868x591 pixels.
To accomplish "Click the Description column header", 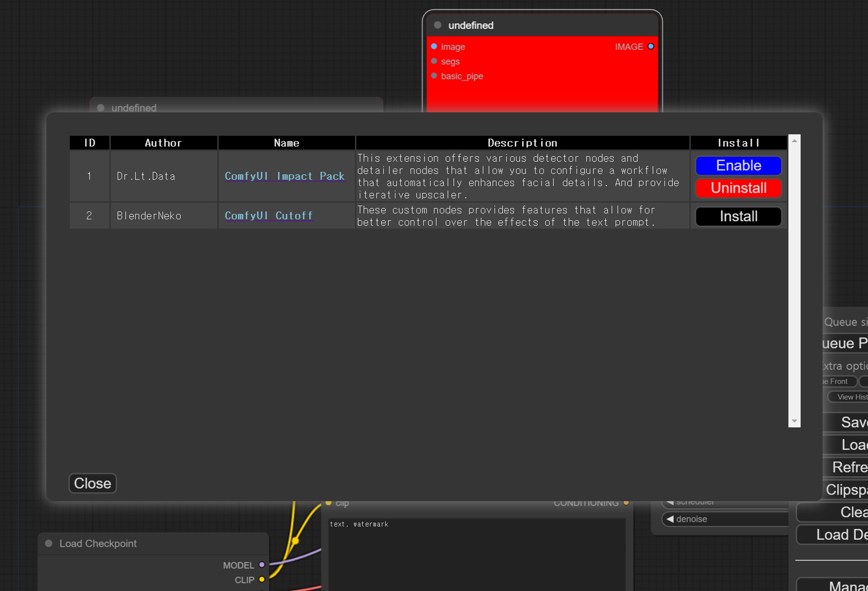I will (522, 143).
